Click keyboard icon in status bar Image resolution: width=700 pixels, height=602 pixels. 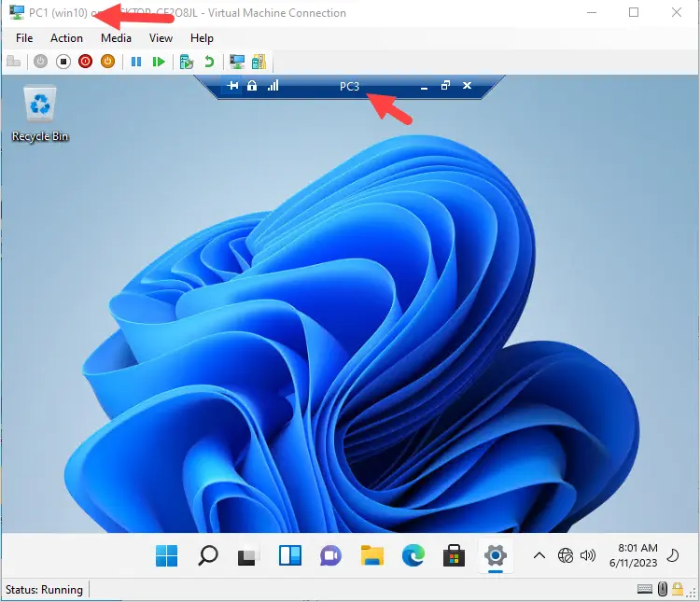[x=645, y=590]
